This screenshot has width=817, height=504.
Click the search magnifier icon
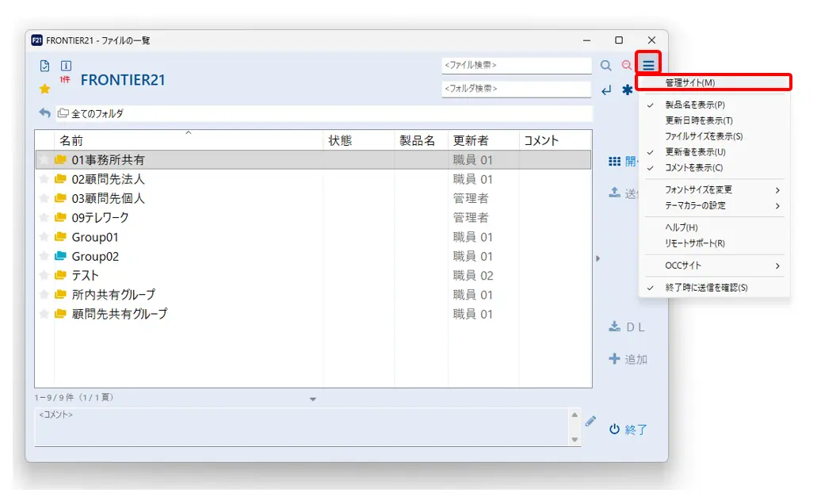coord(605,65)
